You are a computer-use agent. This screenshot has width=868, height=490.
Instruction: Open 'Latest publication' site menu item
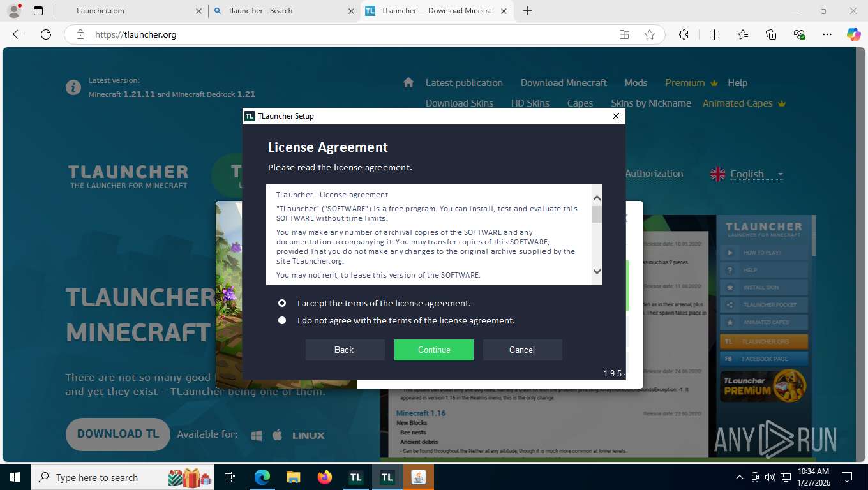pos(464,83)
